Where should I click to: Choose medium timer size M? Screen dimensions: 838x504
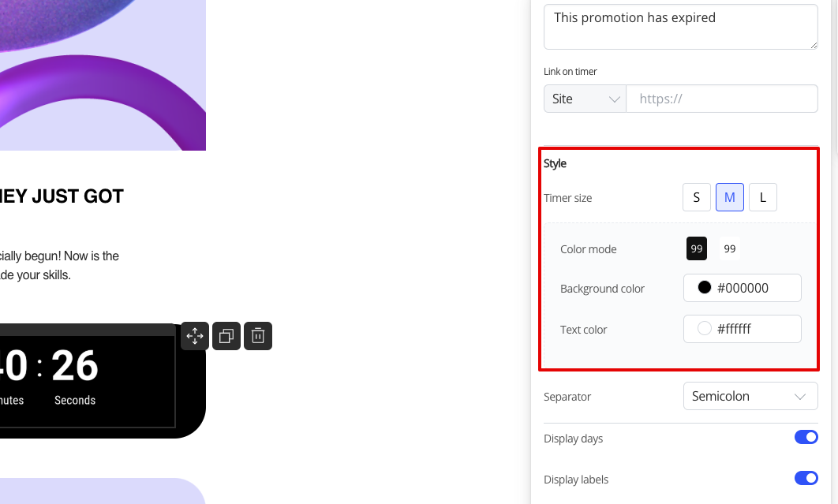(x=730, y=197)
